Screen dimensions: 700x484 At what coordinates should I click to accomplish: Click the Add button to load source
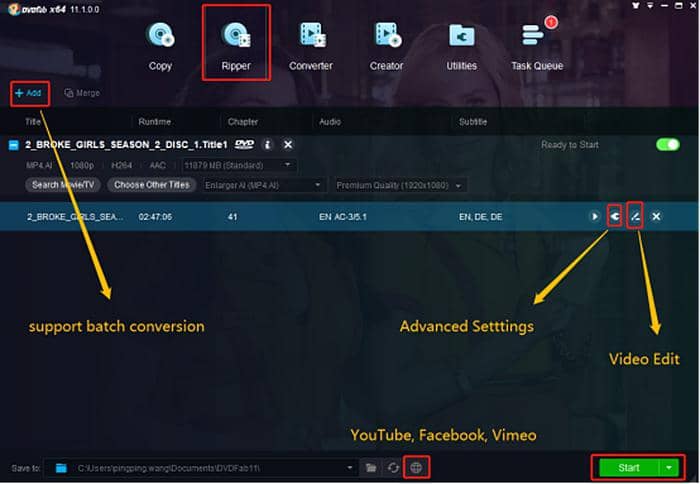[x=29, y=93]
